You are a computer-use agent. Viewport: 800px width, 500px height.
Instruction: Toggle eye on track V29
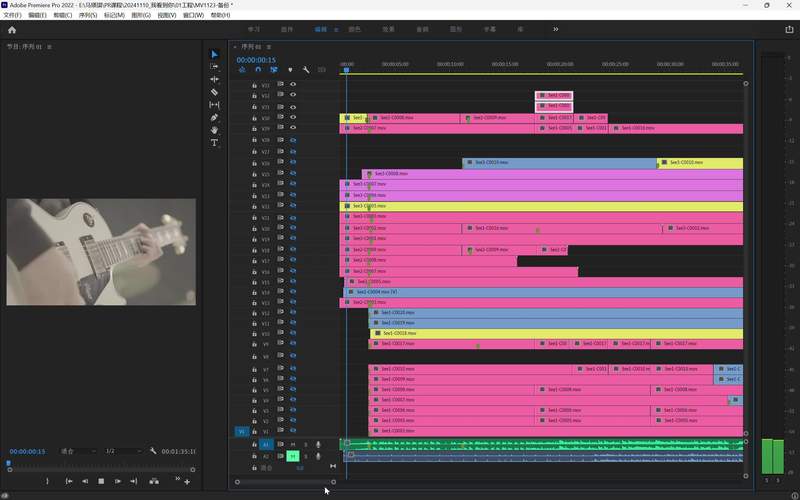293,128
